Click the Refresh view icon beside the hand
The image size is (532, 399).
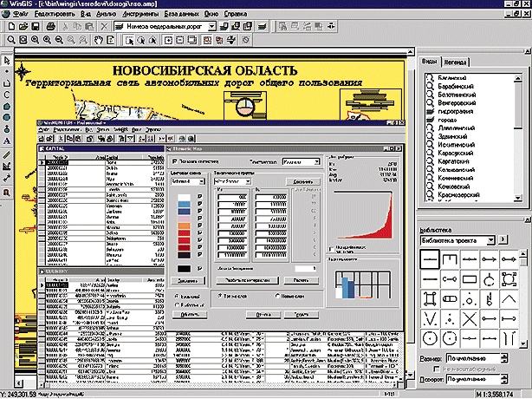(x=111, y=40)
